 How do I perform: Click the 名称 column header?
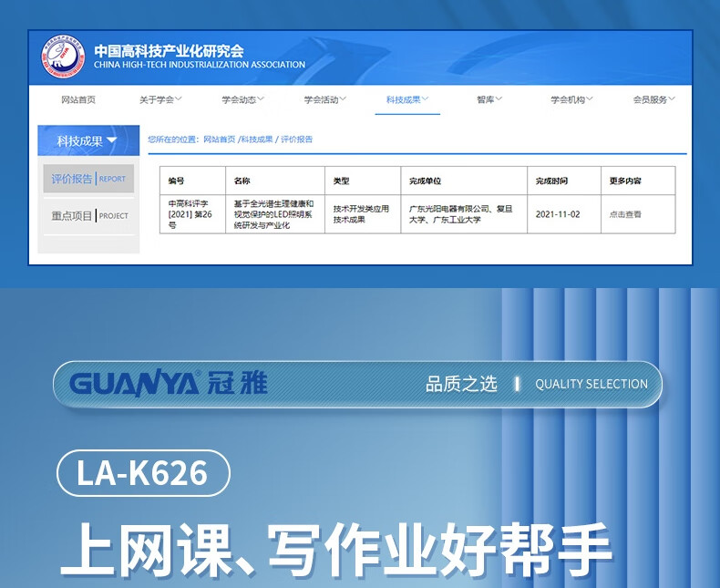tap(275, 181)
